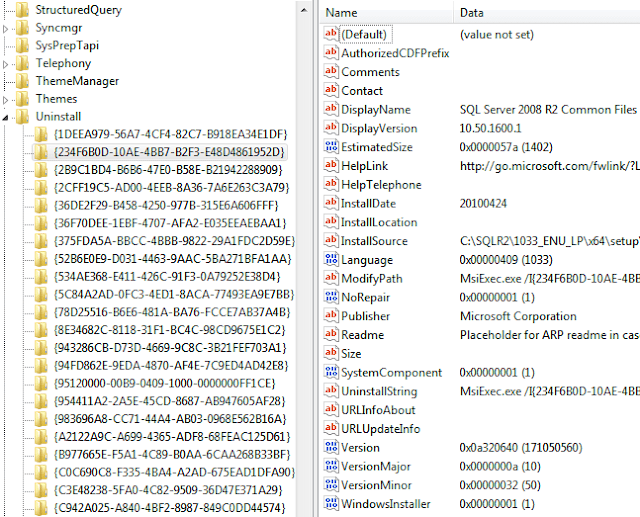The image size is (640, 517).
Task: Click the binary icon beside VersionMinor
Action: point(331,484)
